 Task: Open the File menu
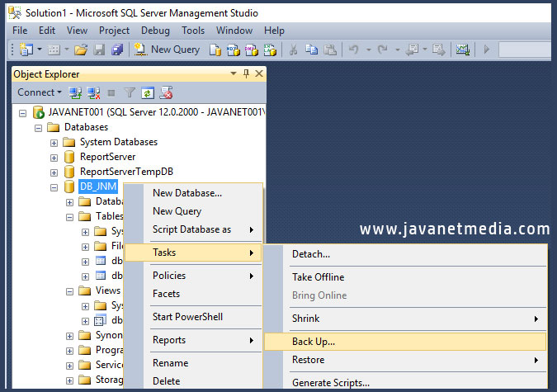(20, 31)
